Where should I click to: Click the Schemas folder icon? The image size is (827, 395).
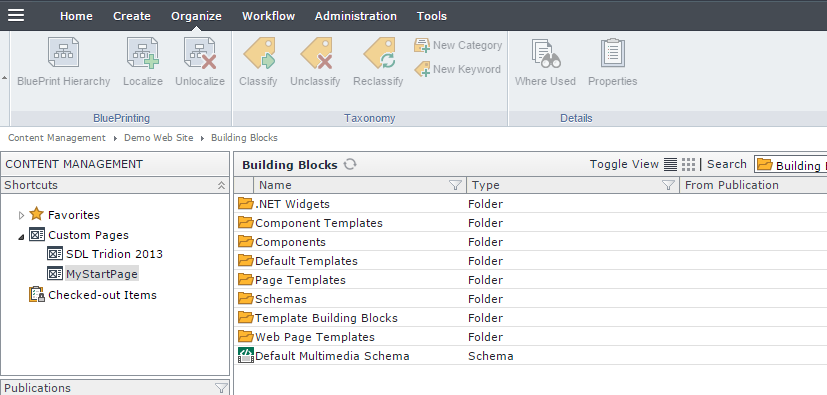point(245,298)
